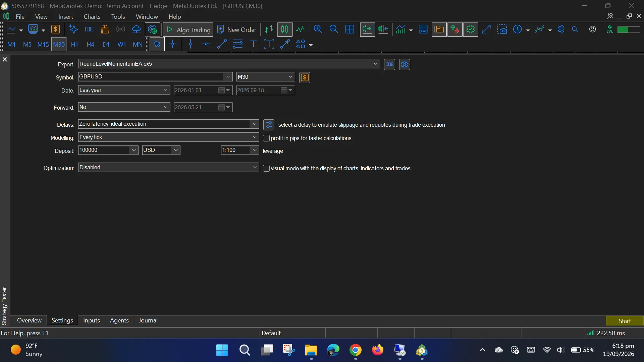Switch to the Inputs tab

click(92, 320)
